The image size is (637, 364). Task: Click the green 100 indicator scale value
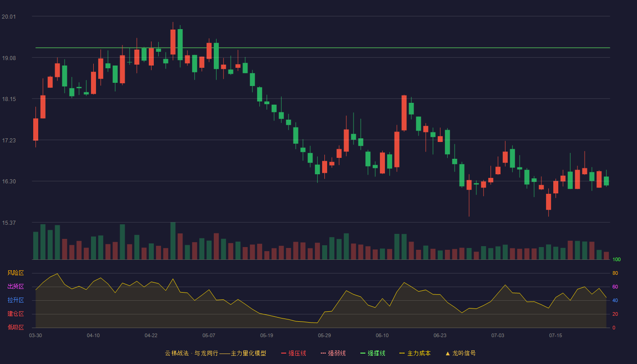click(617, 260)
